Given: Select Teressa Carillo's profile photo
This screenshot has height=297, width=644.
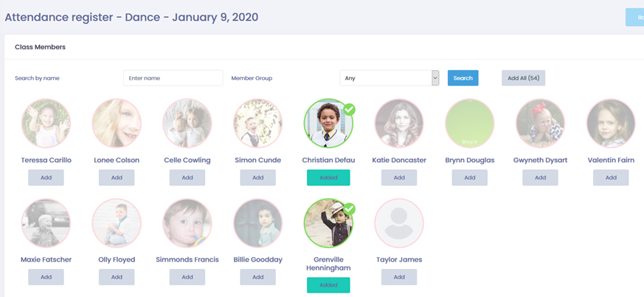Looking at the screenshot, I should [46, 123].
